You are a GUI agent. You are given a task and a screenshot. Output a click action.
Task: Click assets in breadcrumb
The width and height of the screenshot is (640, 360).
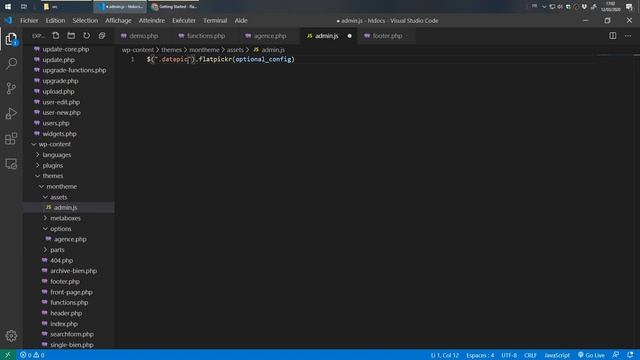[x=235, y=50]
